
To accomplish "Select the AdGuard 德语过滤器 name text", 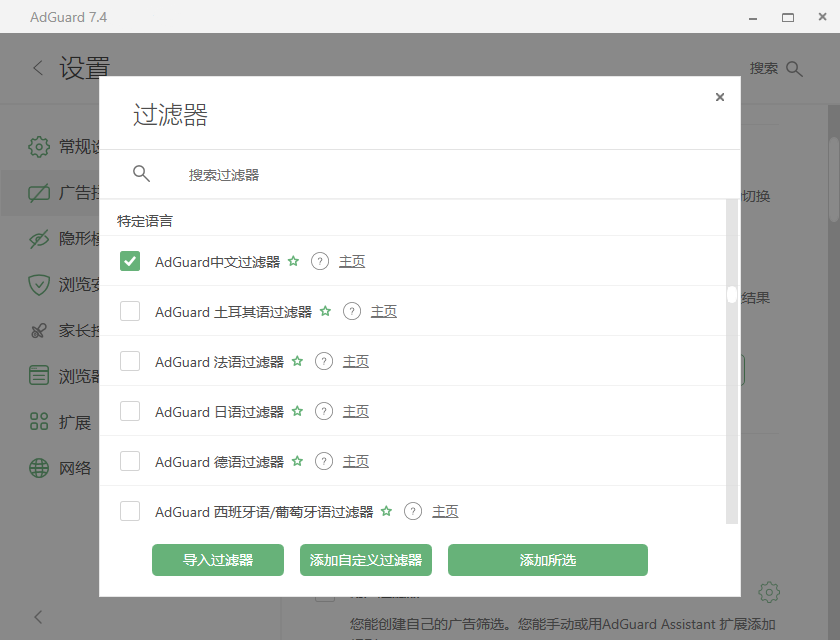I will point(219,462).
